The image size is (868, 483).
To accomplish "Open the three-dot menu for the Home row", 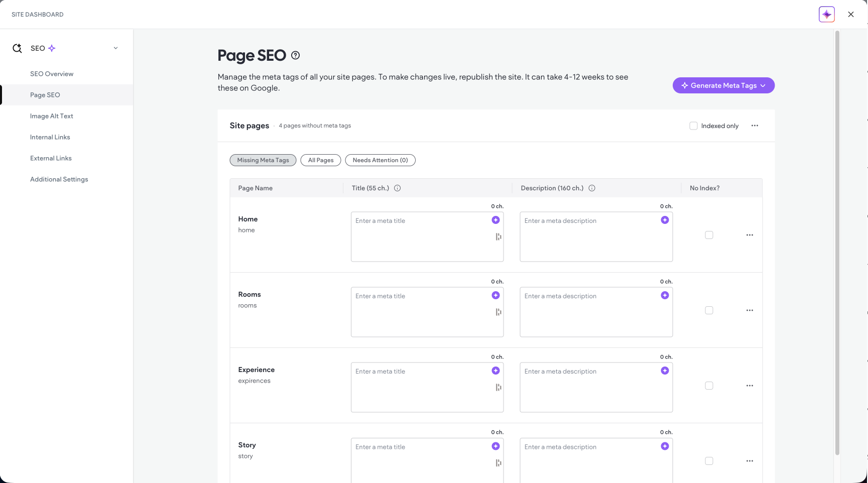I will click(750, 234).
